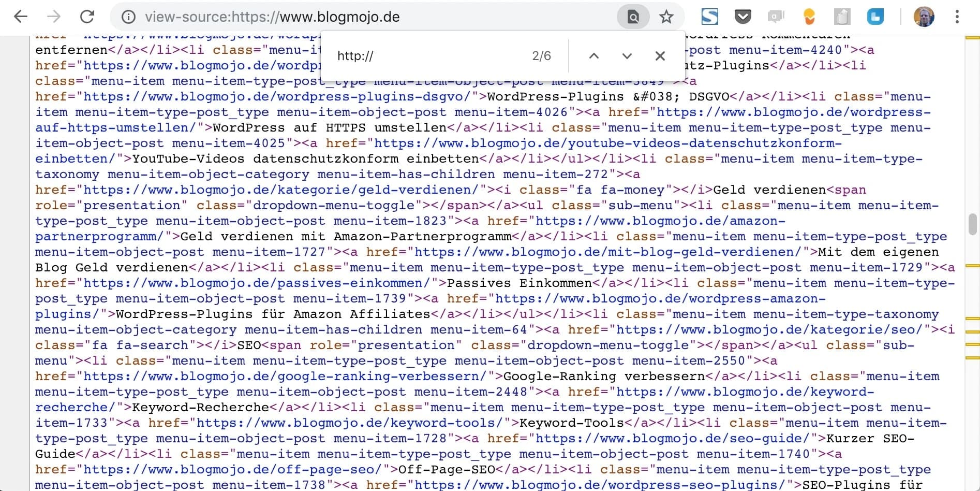Navigate back with the back arrow
The height and width of the screenshot is (491, 980).
[x=21, y=16]
